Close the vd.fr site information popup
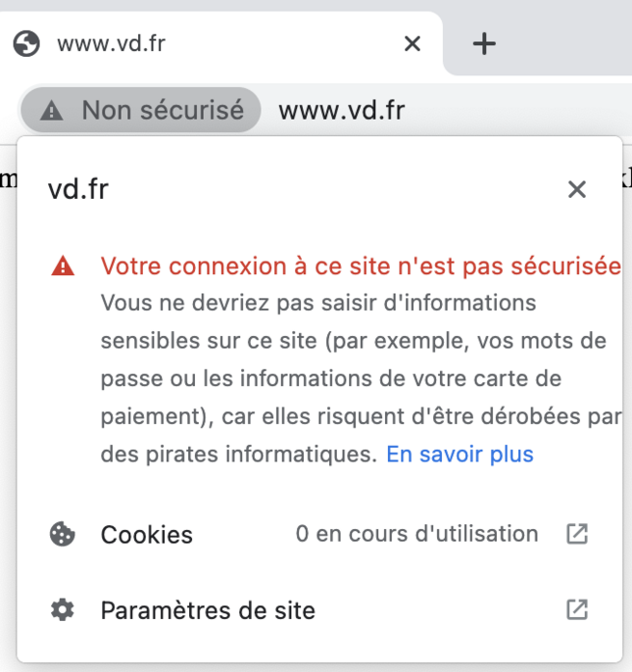Viewport: 632px width, 672px height. click(x=577, y=189)
